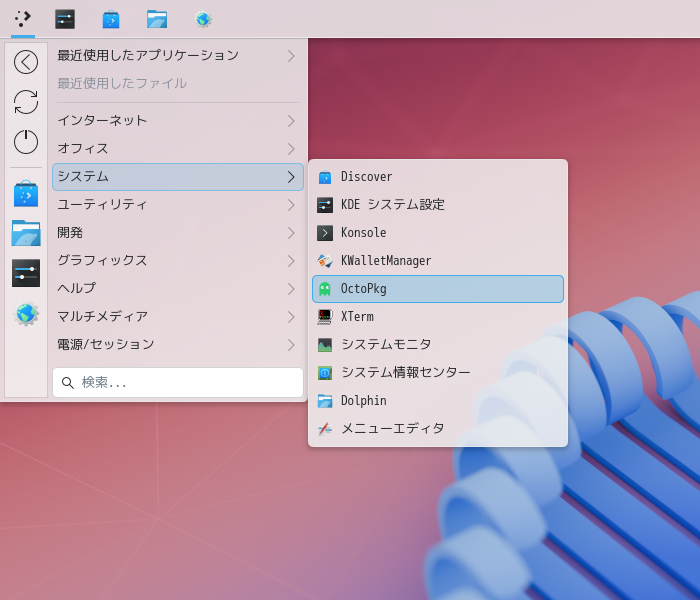Click the メニューエディタ pencil icon
The height and width of the screenshot is (600, 700).
325,429
